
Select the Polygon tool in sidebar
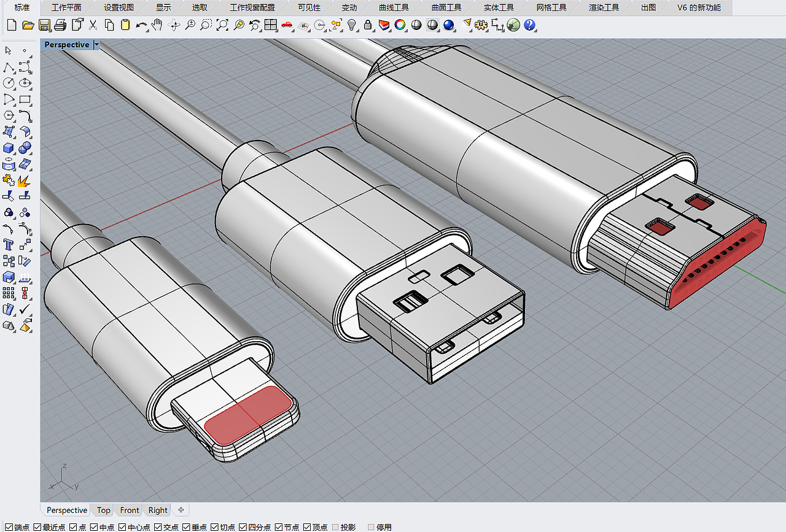pyautogui.click(x=9, y=115)
